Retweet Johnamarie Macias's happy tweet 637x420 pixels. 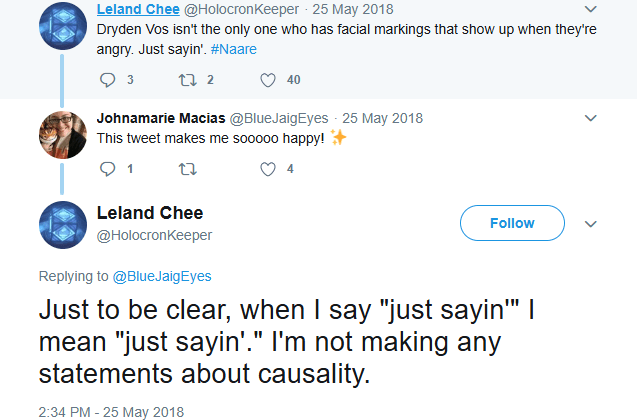coord(188,169)
